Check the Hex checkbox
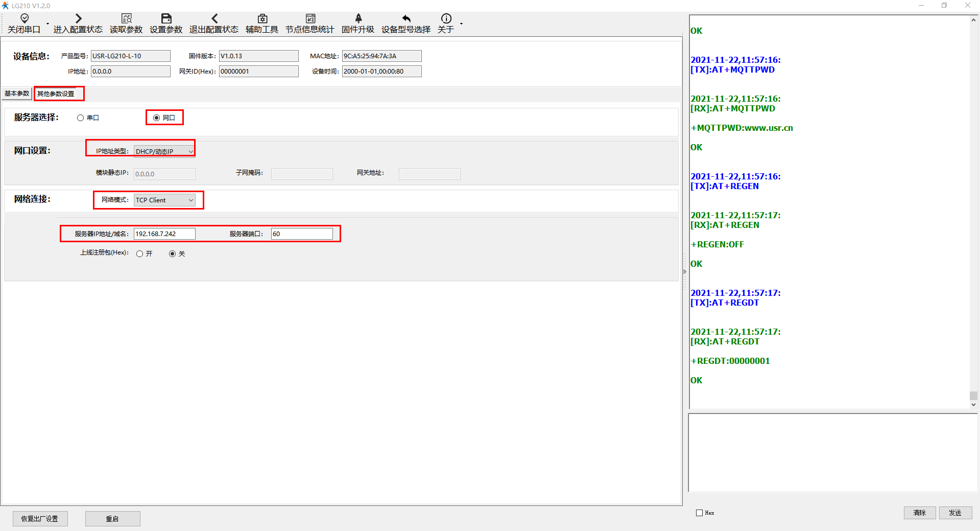980x531 pixels. click(699, 513)
